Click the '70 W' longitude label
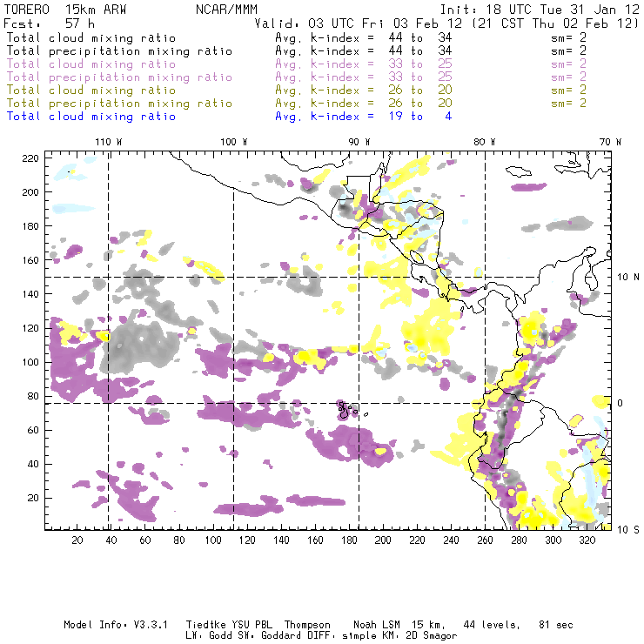 610,142
